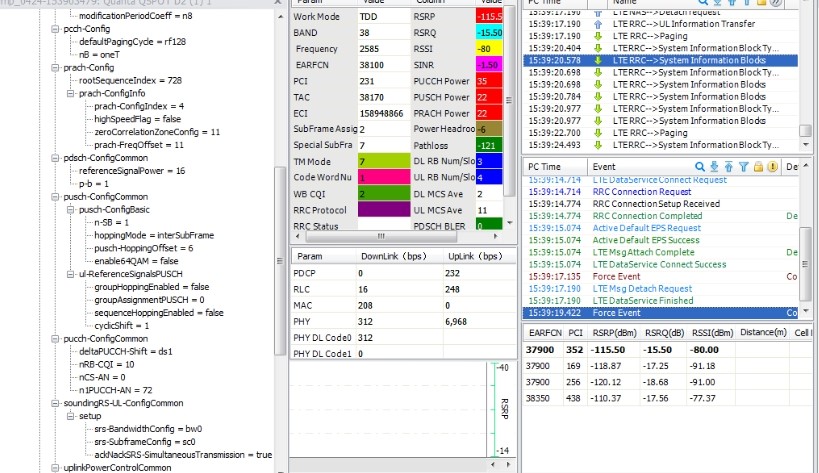This screenshot has height=473, width=819.
Task: Click the cyan RSRQ value cell
Action: point(489,32)
